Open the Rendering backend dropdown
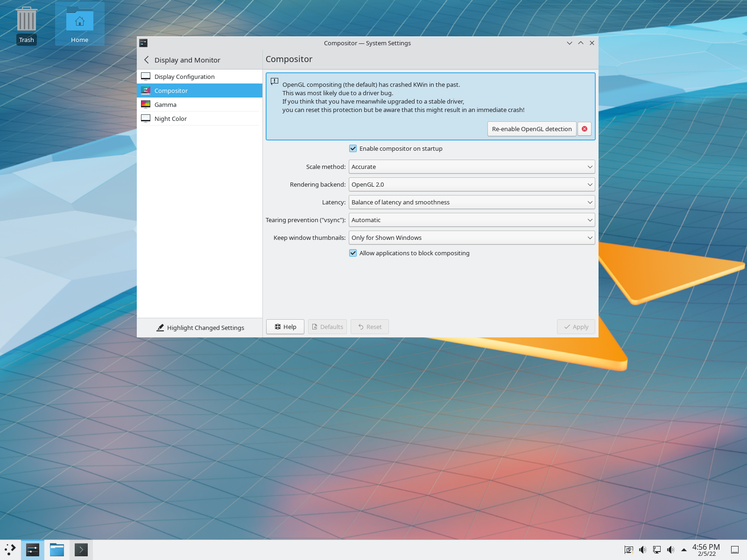Image resolution: width=747 pixels, height=560 pixels. (472, 184)
